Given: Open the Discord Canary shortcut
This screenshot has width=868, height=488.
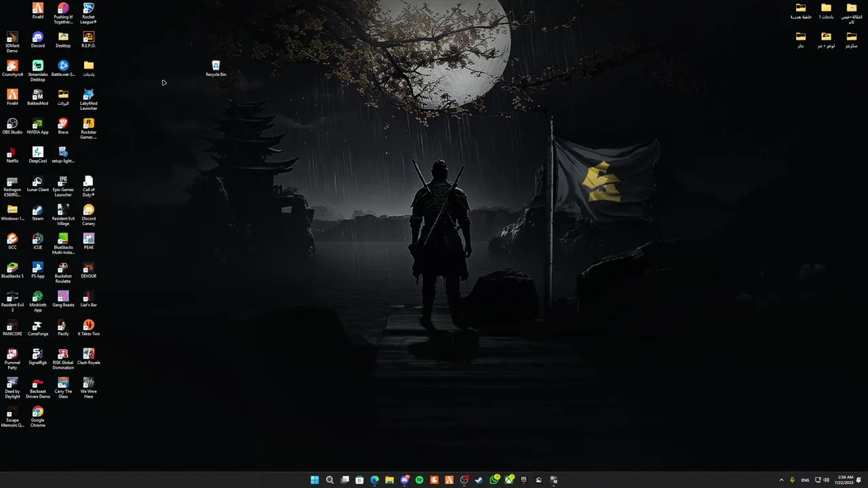Looking at the screenshot, I should (x=88, y=215).
